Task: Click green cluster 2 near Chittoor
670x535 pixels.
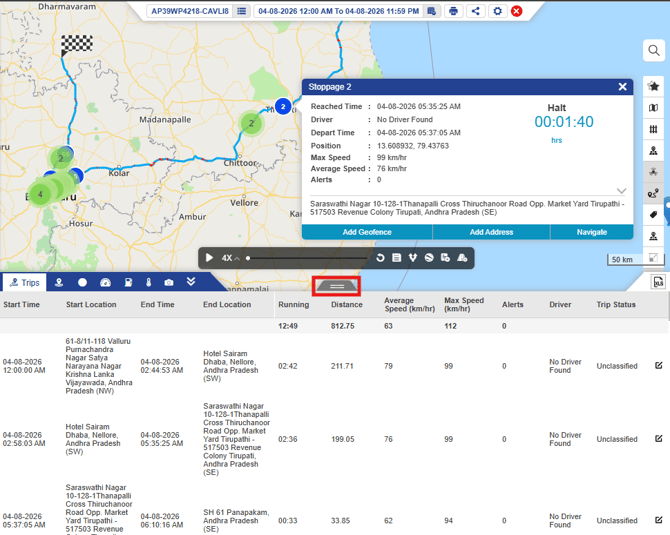Action: 251,123
